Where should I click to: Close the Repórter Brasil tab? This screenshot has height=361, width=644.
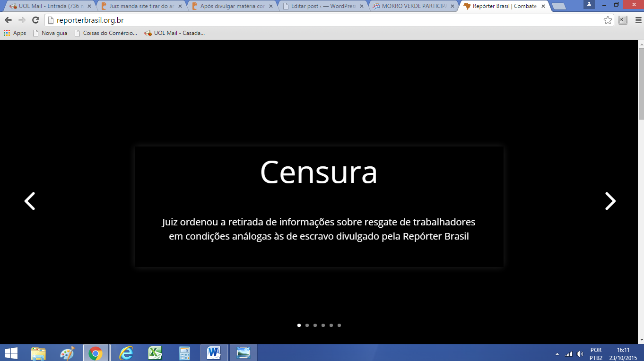(544, 7)
